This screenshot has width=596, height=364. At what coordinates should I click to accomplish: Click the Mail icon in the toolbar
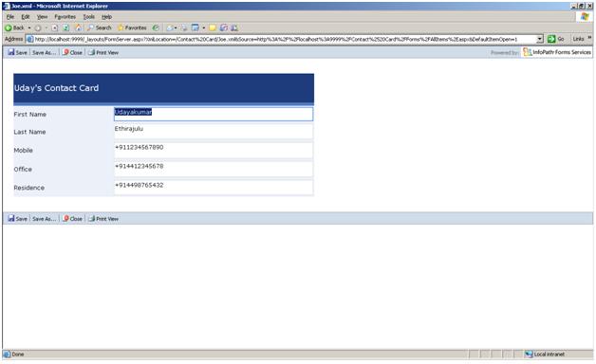point(170,27)
